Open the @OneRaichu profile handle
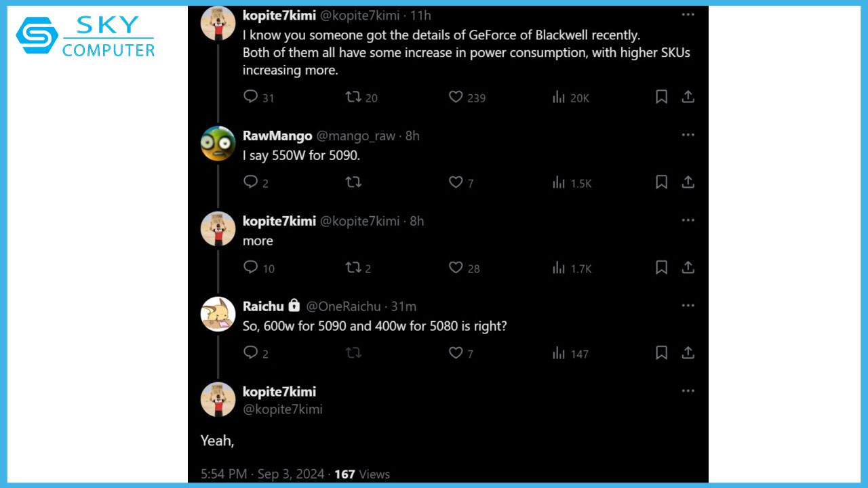868x488 pixels. click(343, 306)
